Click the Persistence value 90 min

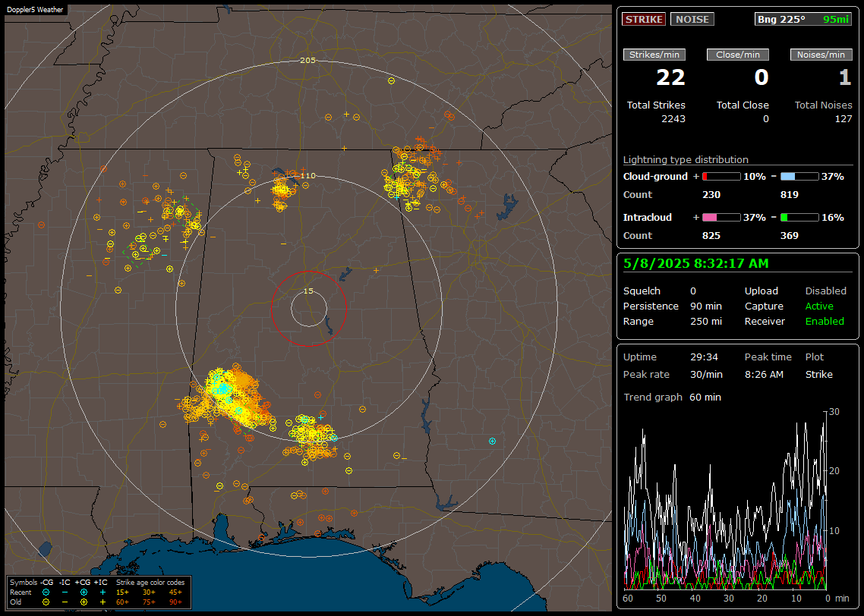(x=706, y=306)
